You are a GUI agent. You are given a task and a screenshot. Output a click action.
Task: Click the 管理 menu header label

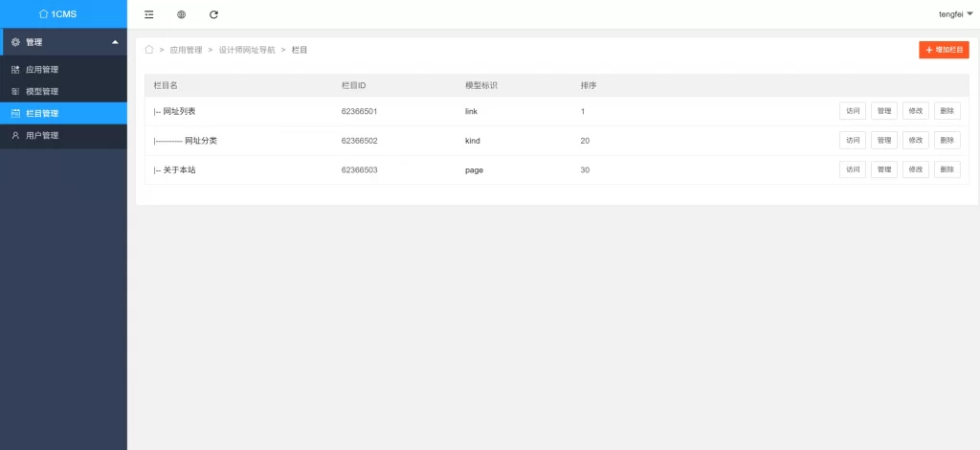pos(34,42)
